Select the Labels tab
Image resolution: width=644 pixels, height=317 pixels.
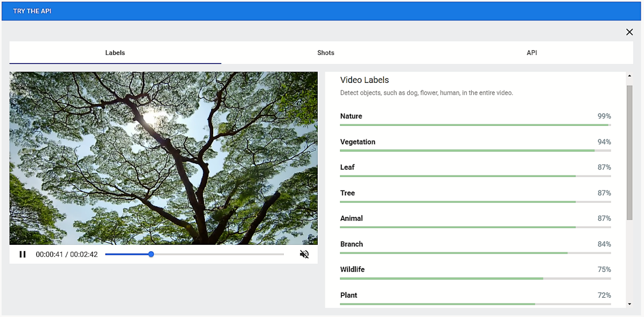115,53
